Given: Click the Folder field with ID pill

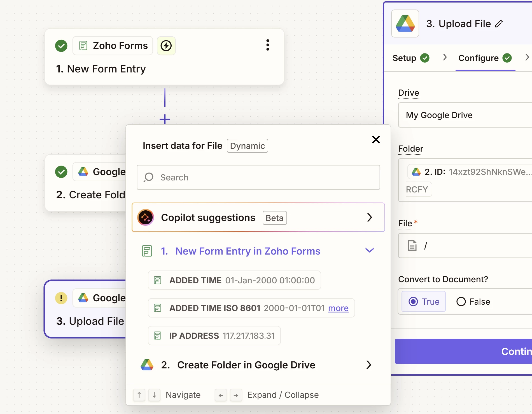Looking at the screenshot, I should pyautogui.click(x=465, y=180).
